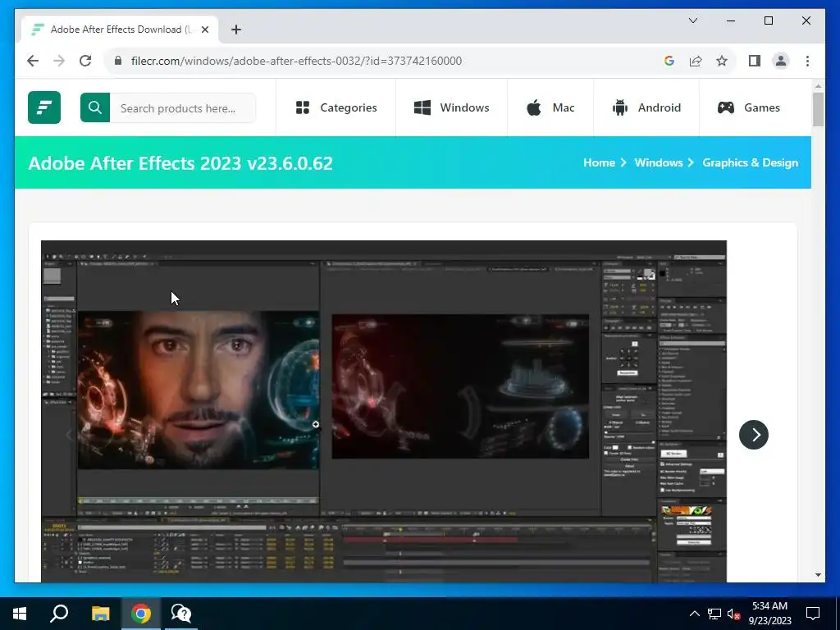This screenshot has width=840, height=630.
Task: Open the Mac menu item
Action: (550, 107)
